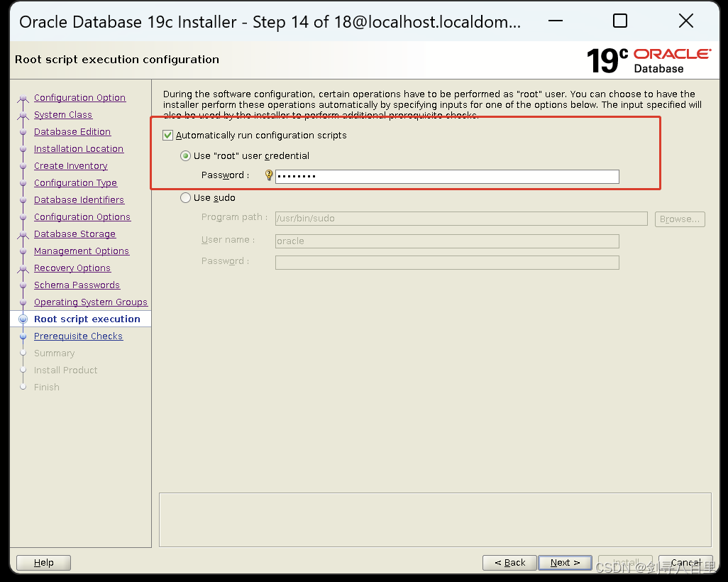
Task: Cancel the installation
Action: pos(685,562)
